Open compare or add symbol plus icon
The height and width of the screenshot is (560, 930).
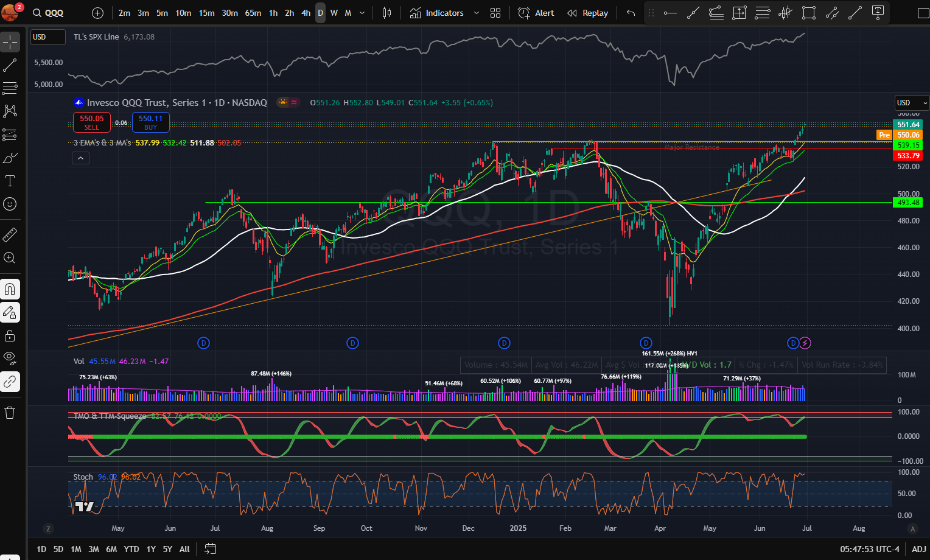point(97,13)
